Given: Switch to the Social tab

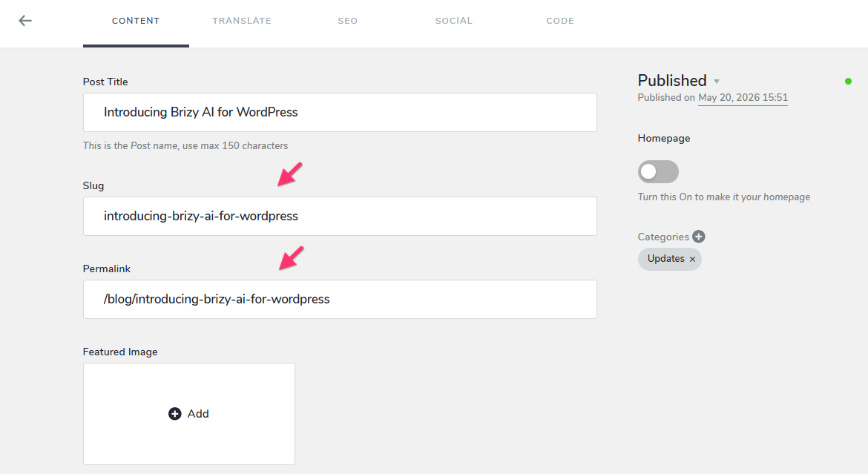Looking at the screenshot, I should coord(454,21).
